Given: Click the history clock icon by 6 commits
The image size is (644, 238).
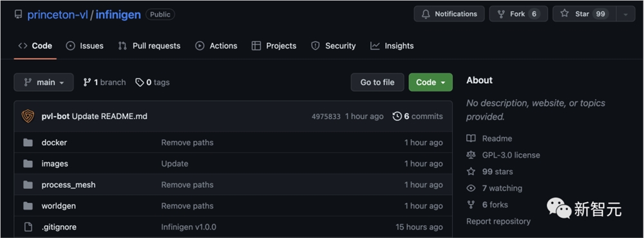Looking at the screenshot, I should (x=397, y=116).
